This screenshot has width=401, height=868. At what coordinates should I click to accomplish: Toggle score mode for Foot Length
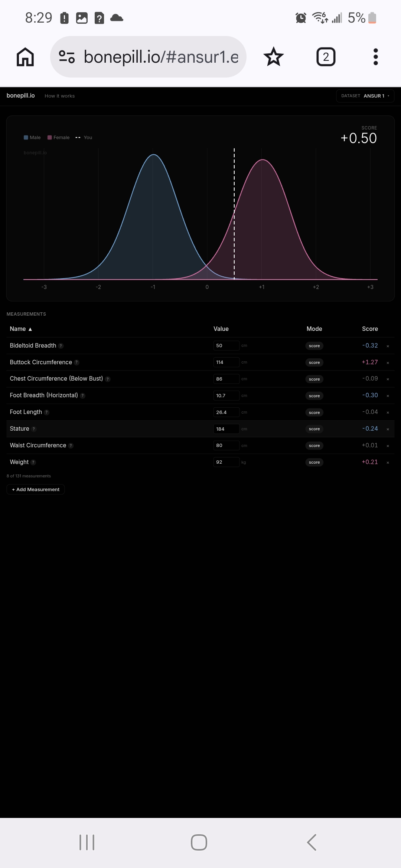(314, 412)
